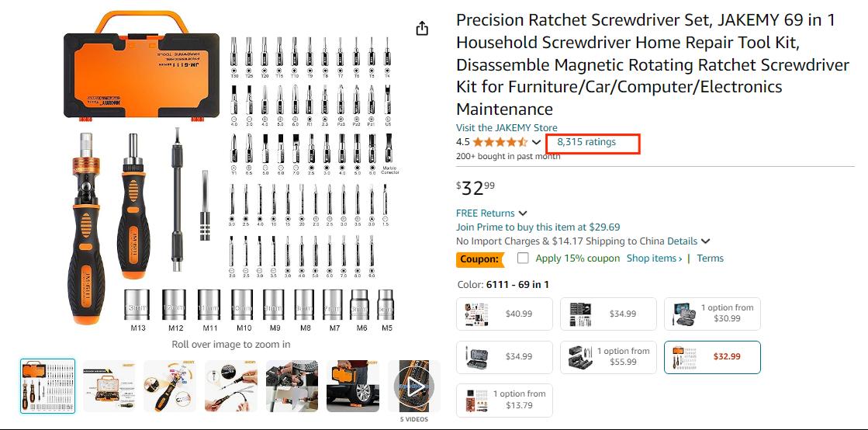Open the 8,315 ratings link
Screen dimensions: 868x430
(586, 142)
